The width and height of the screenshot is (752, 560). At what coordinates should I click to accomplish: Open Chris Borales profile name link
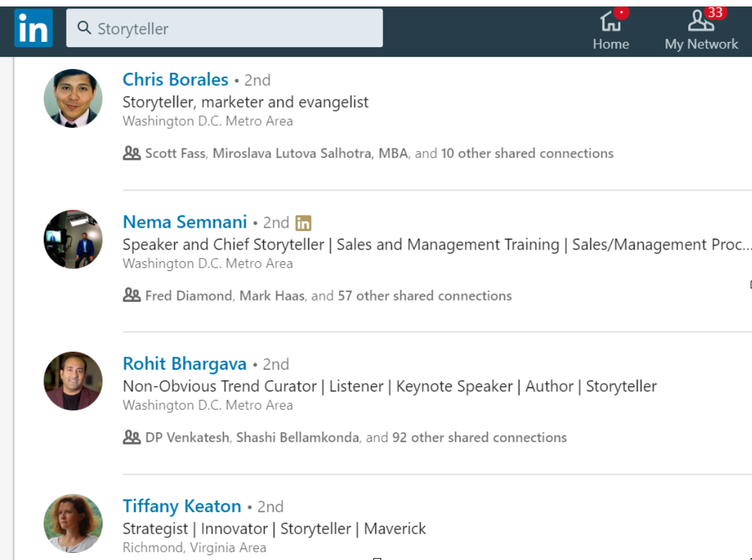coord(175,79)
